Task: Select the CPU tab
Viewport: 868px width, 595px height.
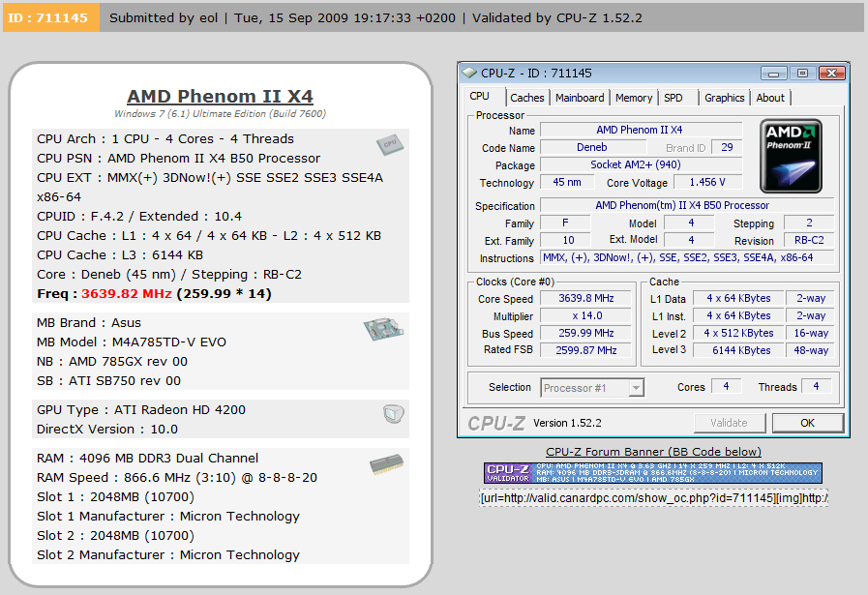Action: pyautogui.click(x=479, y=97)
